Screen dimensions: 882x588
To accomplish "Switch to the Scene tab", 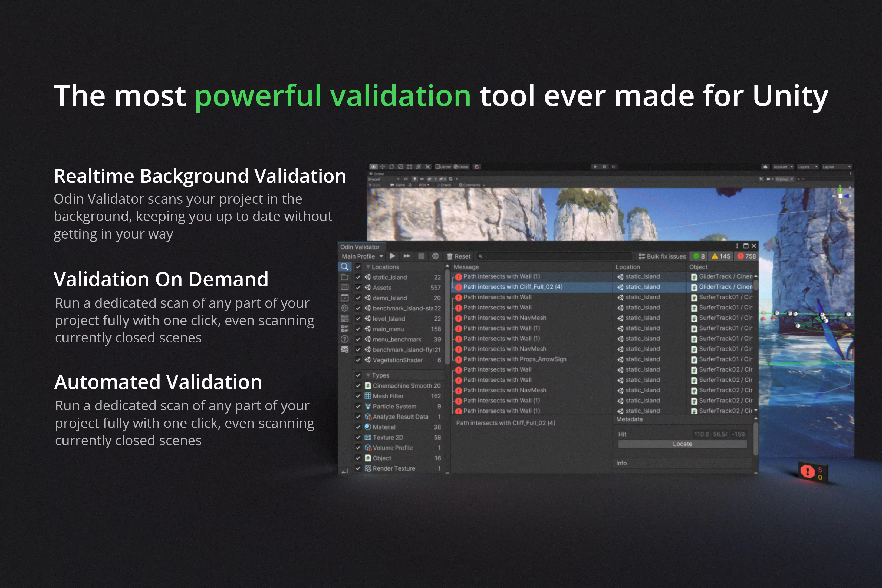I will [377, 174].
